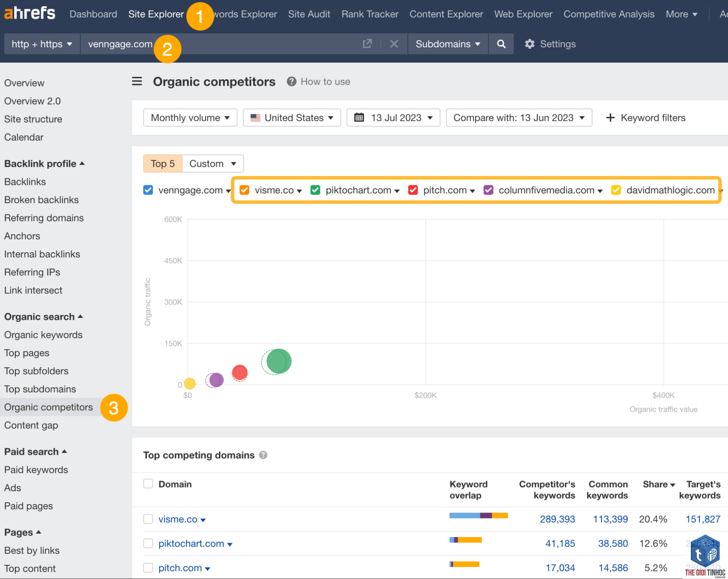The image size is (728, 579).
Task: Open URL in new tab icon
Action: [367, 44]
